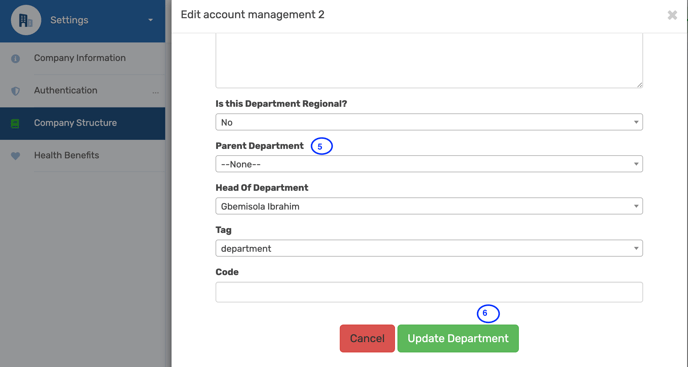Expand the Authentication ellipsis submenu
Image resolution: width=688 pixels, height=367 pixels.
click(156, 93)
